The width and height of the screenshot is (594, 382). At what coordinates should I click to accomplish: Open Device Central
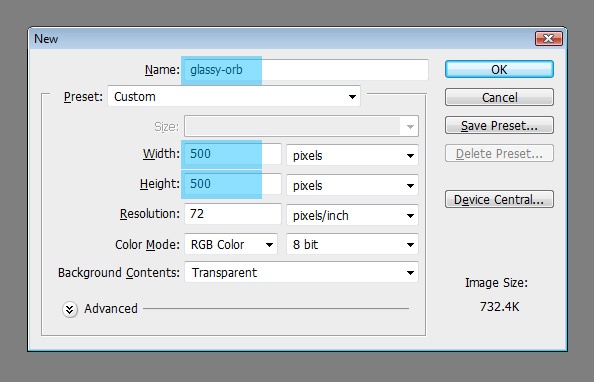[499, 199]
